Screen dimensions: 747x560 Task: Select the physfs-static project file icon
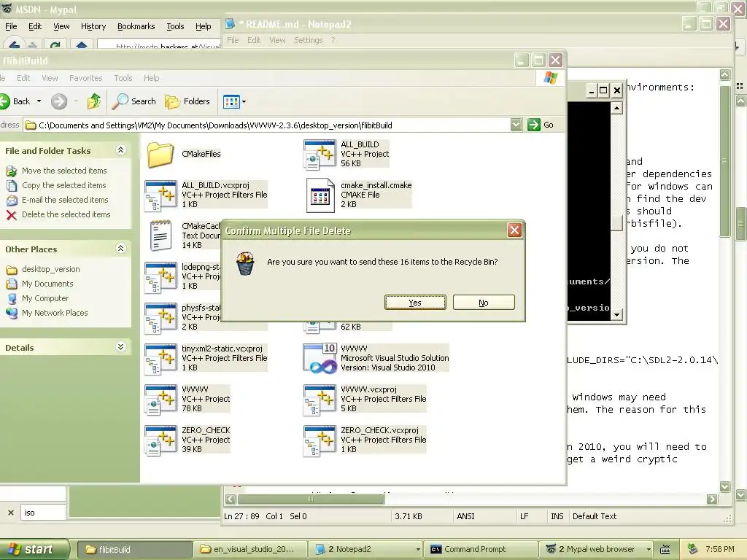click(x=160, y=318)
